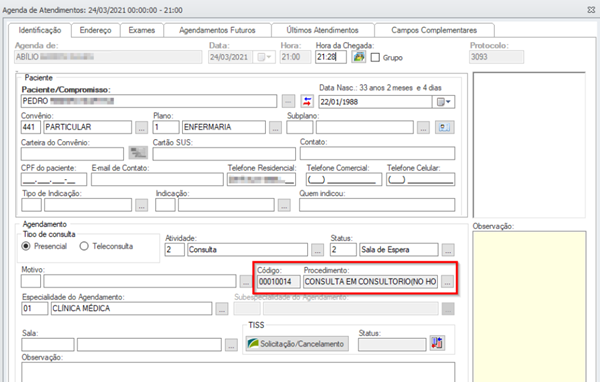This screenshot has width=600, height=382.
Task: Open Subplano lookup ellipsis button
Action: point(423,127)
